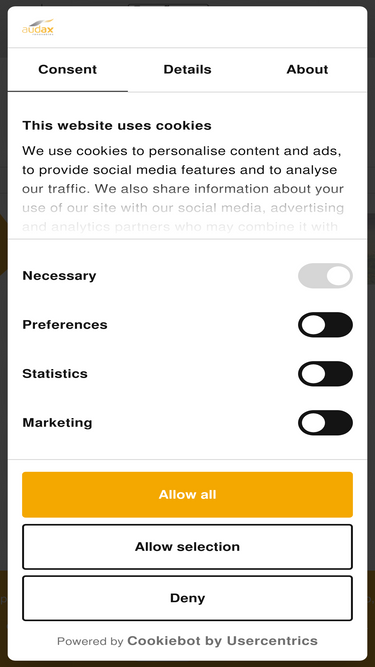Click the Necessary category label
This screenshot has width=375, height=667.
pyautogui.click(x=59, y=276)
